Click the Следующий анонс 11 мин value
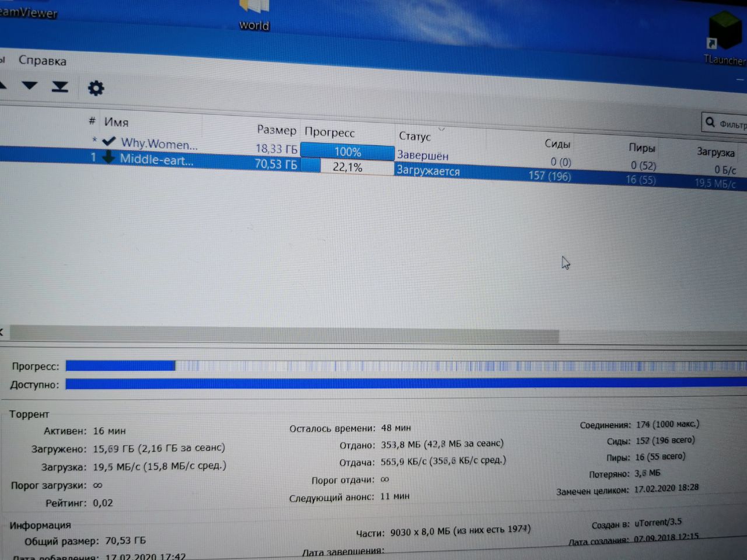 [x=395, y=496]
